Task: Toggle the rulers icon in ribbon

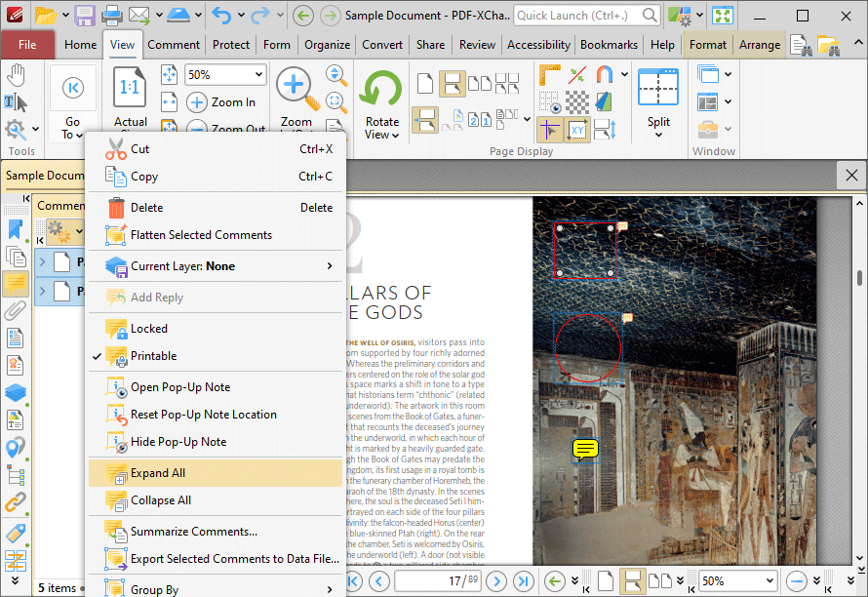Action: pos(549,74)
